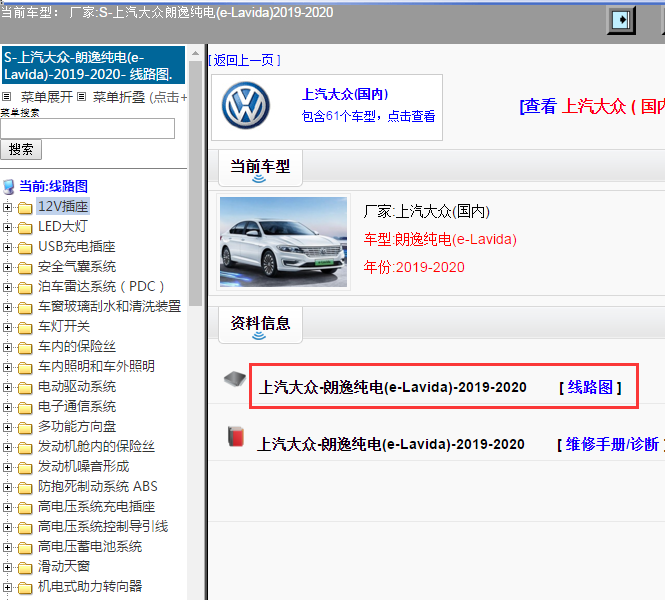Screen dimensions: 665x600
Task: Click the 菜单折叠 collapse-all icon
Action: tap(82, 97)
